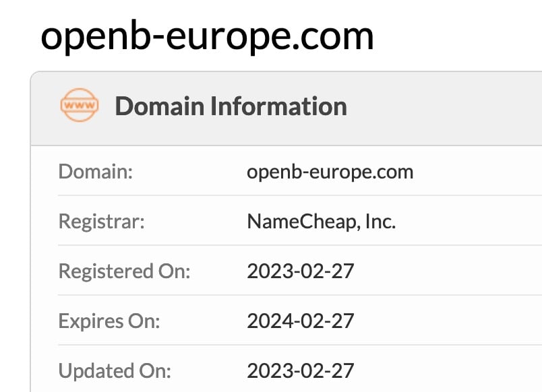The image size is (542, 392).
Task: Click the Registrar: field label
Action: (x=102, y=222)
